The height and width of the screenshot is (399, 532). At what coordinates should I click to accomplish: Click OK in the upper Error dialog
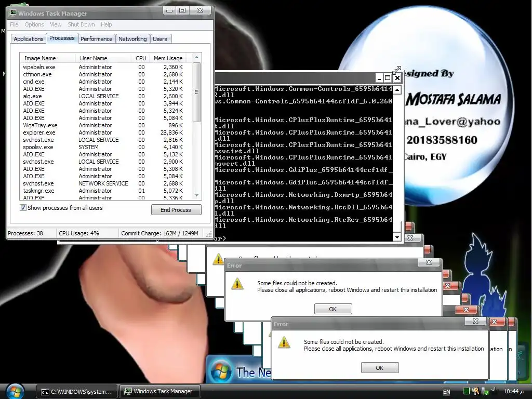pyautogui.click(x=333, y=309)
